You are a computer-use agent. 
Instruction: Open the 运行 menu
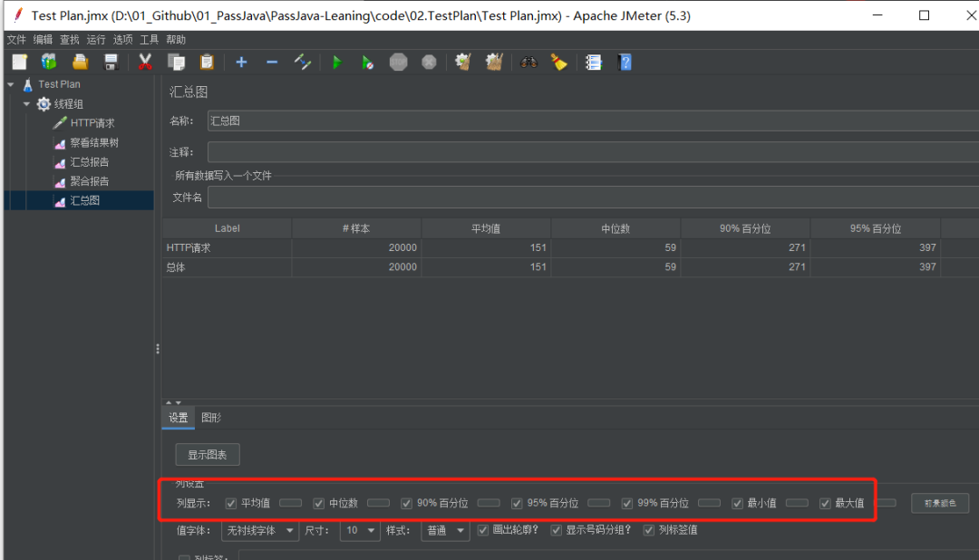coord(95,39)
